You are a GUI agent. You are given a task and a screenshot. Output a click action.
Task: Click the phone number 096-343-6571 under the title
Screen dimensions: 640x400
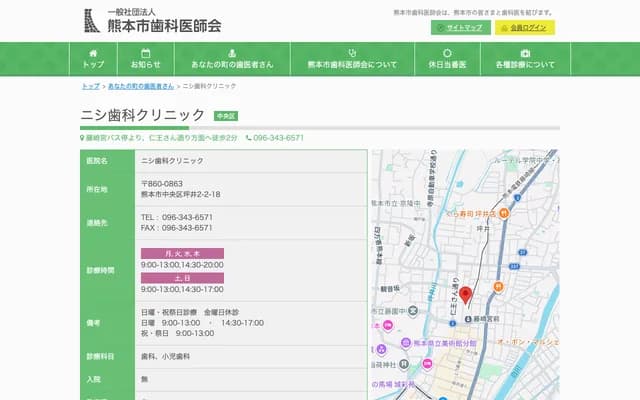(x=278, y=138)
